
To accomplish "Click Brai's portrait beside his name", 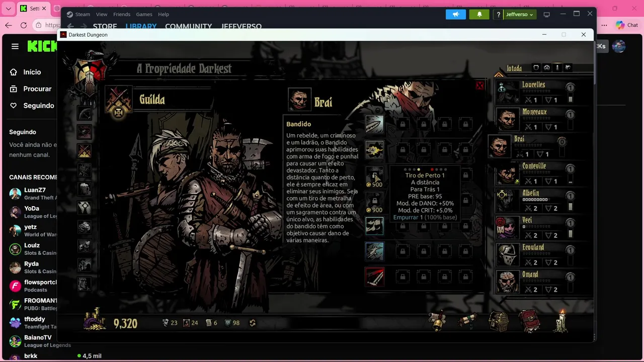I will click(x=299, y=100).
